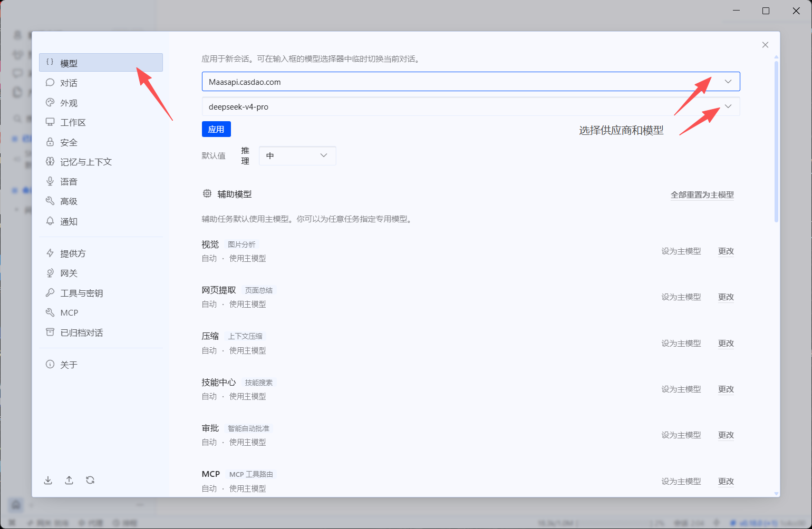Click the 页面总结 tag

click(259, 290)
